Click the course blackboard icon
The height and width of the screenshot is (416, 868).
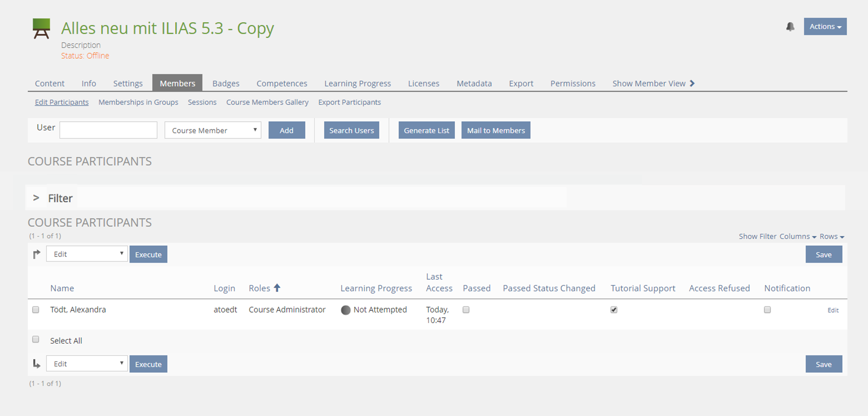point(42,29)
